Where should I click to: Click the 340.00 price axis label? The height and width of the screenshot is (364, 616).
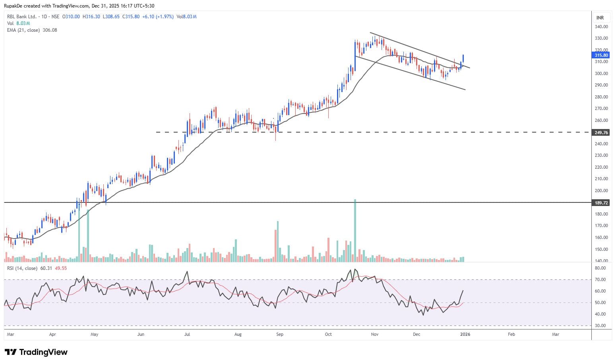tap(601, 27)
